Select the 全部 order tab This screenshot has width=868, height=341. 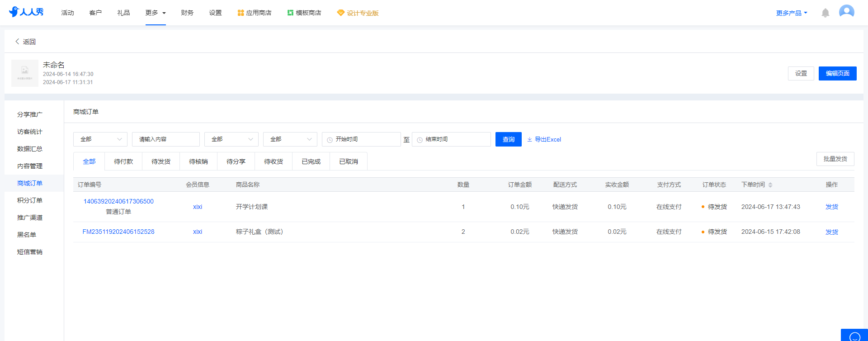(x=89, y=161)
